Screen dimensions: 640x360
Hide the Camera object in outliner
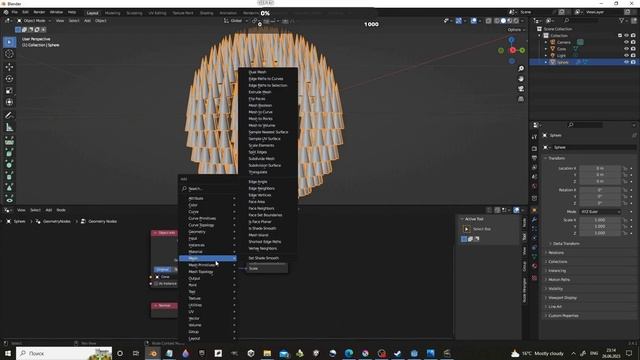[x=626, y=42]
